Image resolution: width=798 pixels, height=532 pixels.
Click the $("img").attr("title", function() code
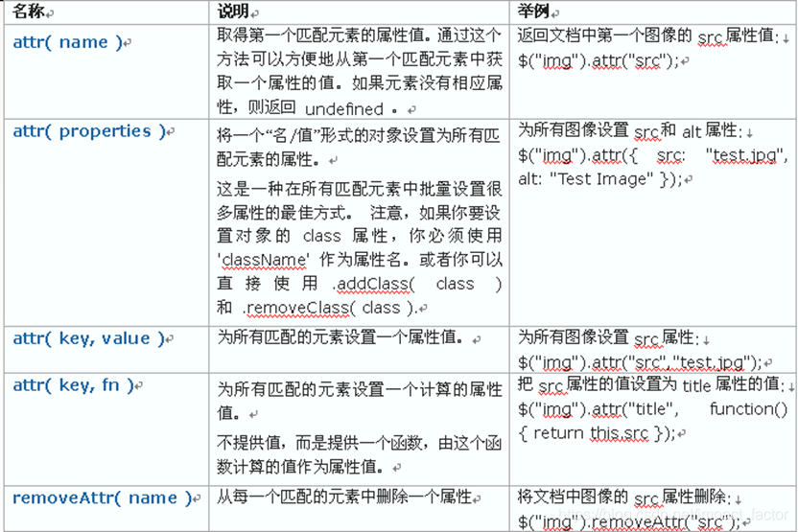(653, 409)
